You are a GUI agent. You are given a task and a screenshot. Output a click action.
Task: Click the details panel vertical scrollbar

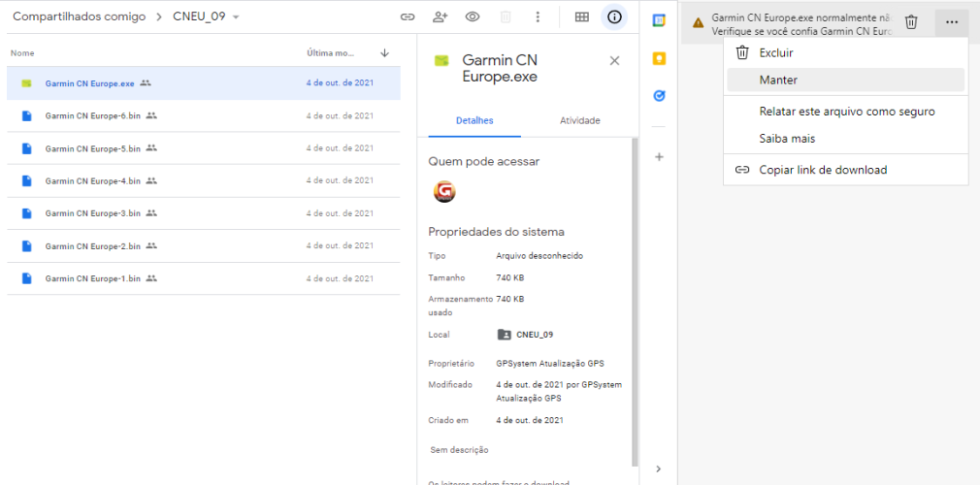(x=635, y=302)
